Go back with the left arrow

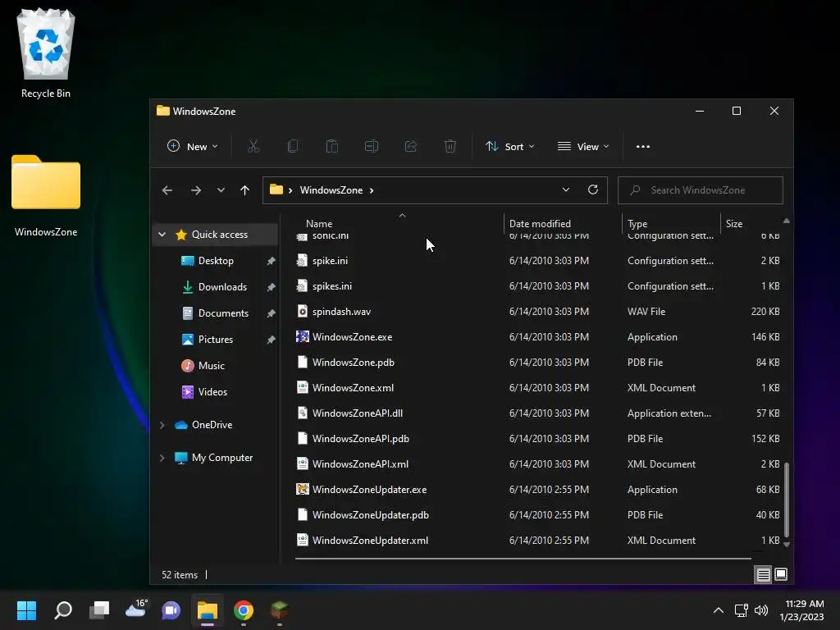(x=167, y=190)
